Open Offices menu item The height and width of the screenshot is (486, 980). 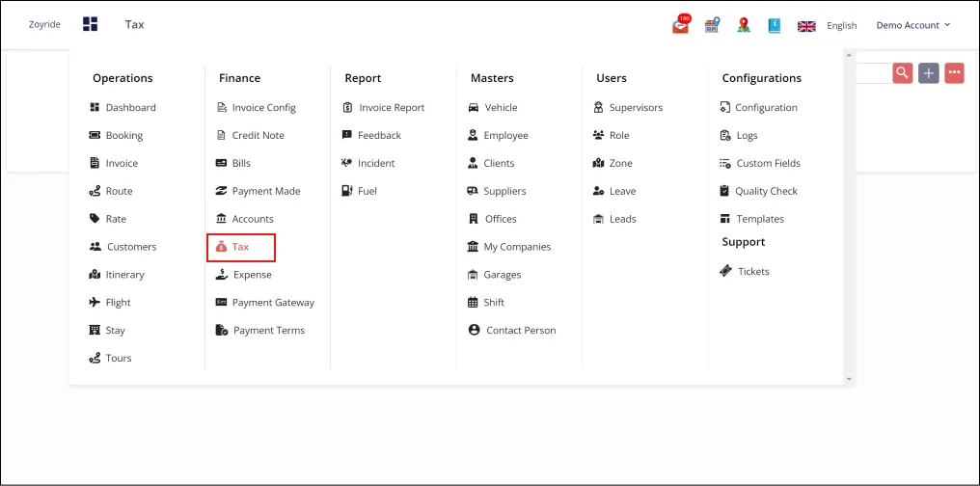click(493, 219)
